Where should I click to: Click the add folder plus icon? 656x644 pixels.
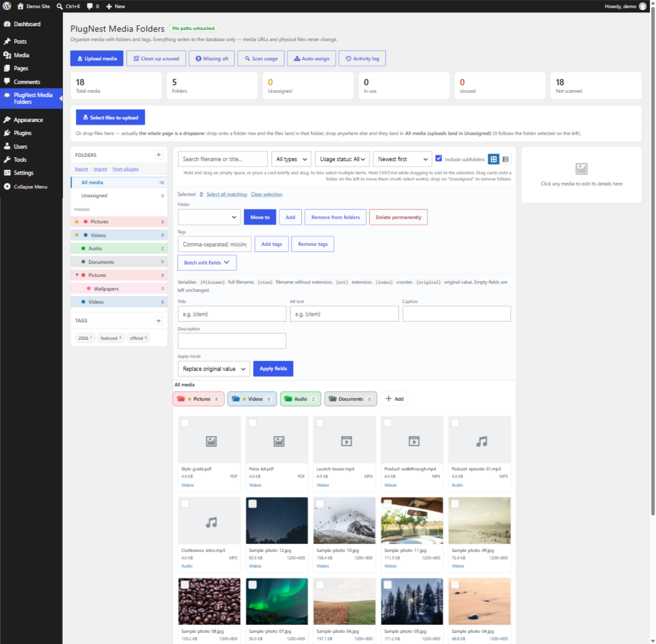tap(159, 155)
